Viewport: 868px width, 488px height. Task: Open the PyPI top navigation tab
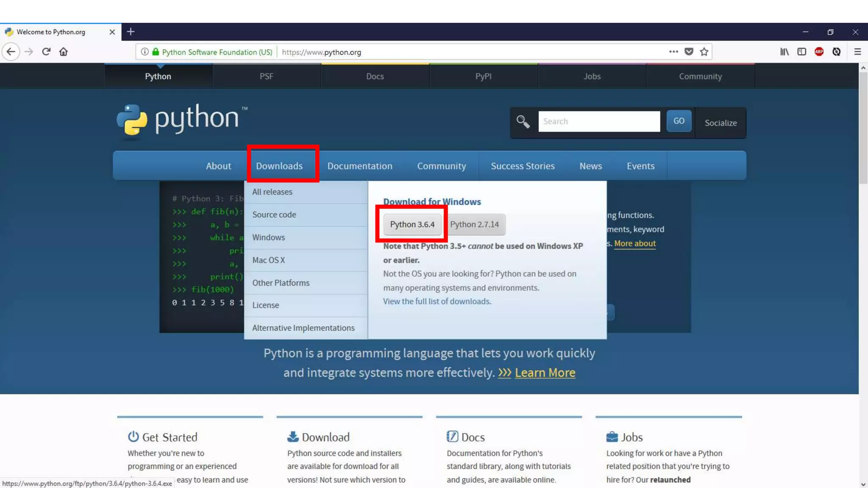pyautogui.click(x=483, y=76)
